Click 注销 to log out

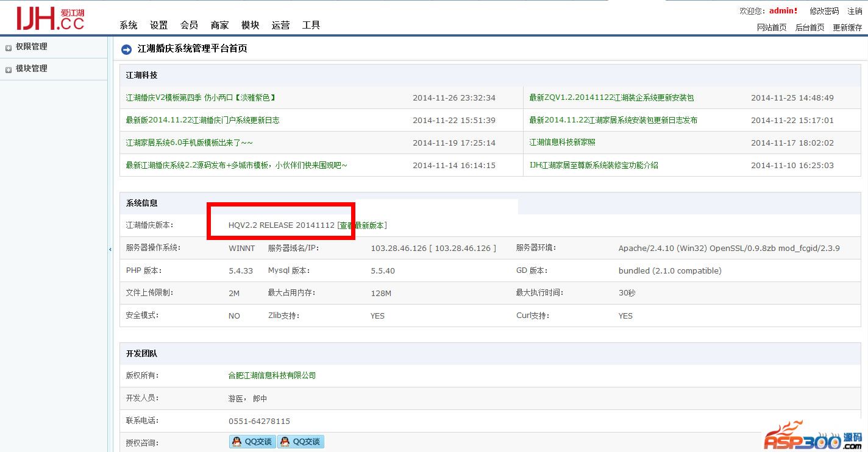[x=855, y=11]
